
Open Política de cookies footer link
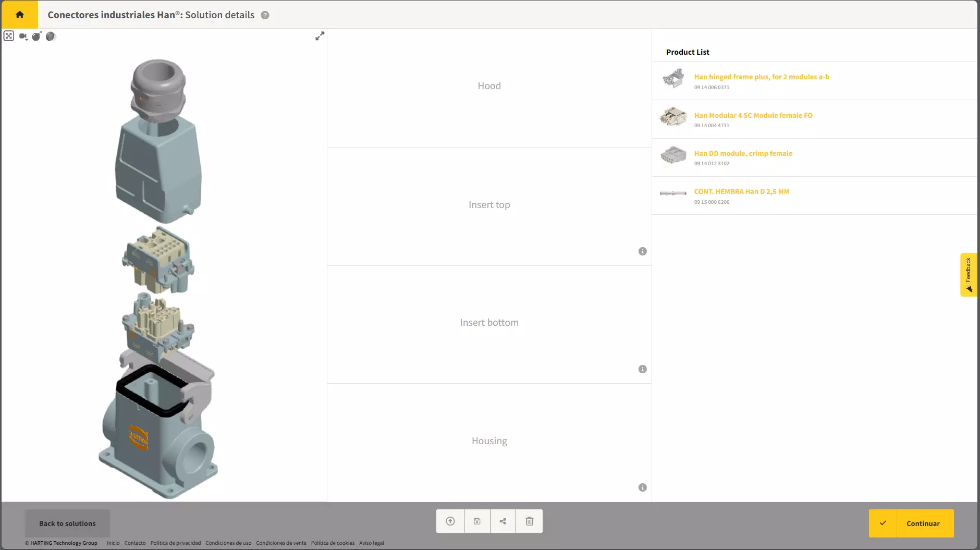333,543
